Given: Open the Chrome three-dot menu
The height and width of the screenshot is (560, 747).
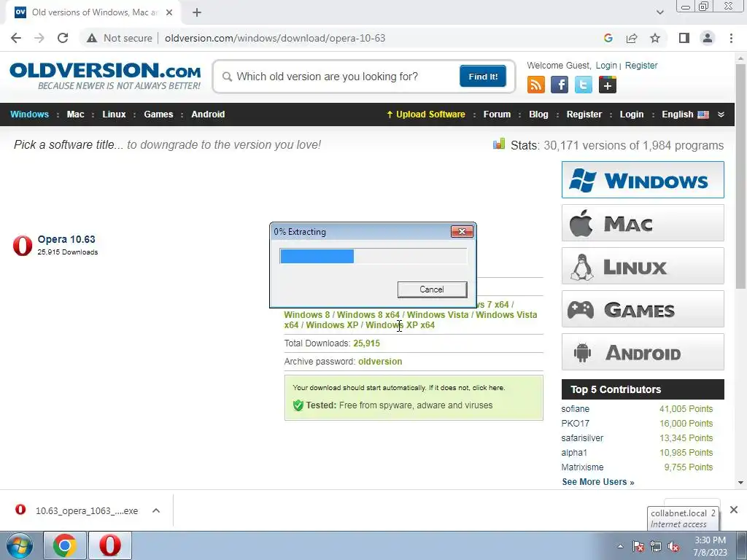Looking at the screenshot, I should pos(731,38).
